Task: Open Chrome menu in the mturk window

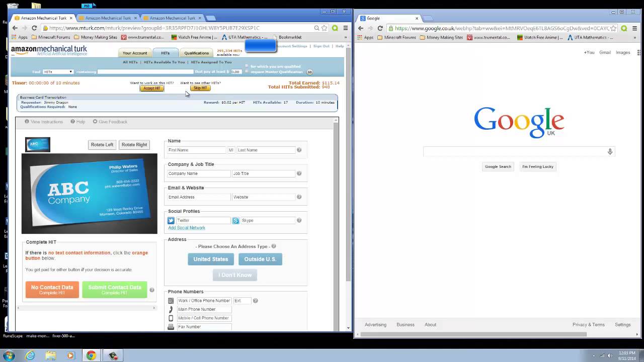Action: tap(345, 28)
